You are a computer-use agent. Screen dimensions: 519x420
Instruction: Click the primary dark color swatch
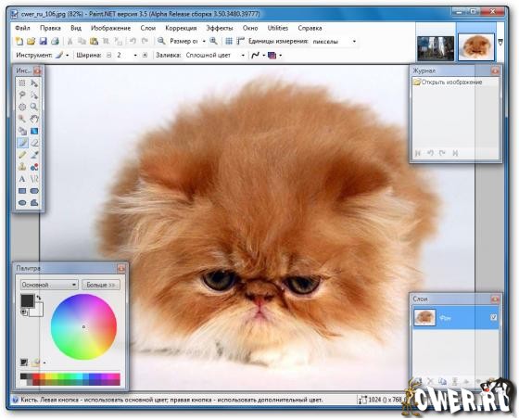coord(27,300)
